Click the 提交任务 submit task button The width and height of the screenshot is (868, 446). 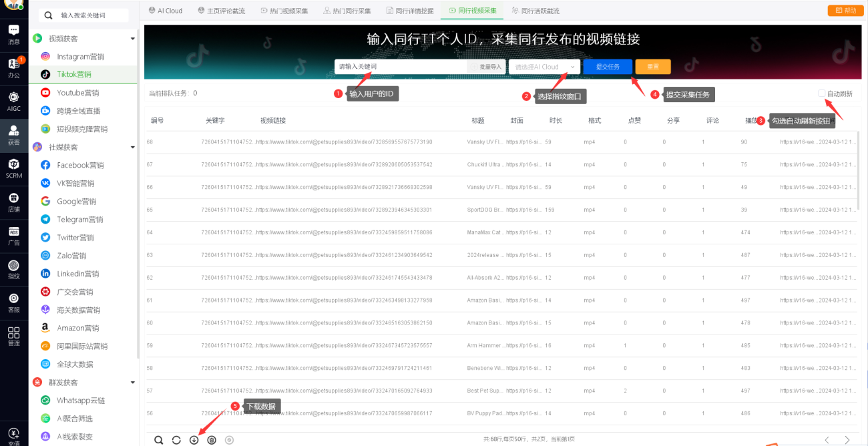pos(608,67)
